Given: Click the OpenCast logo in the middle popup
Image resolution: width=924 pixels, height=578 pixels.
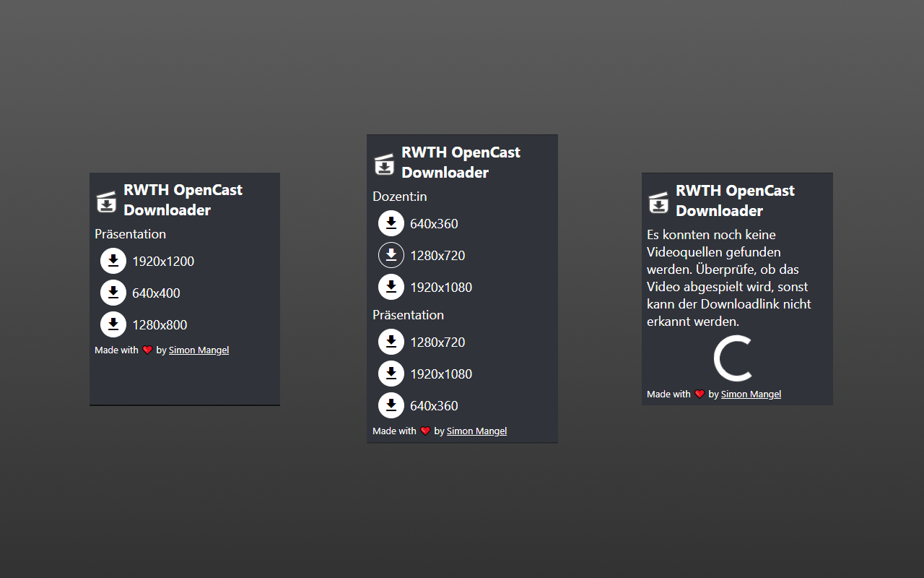Looking at the screenshot, I should point(383,163).
